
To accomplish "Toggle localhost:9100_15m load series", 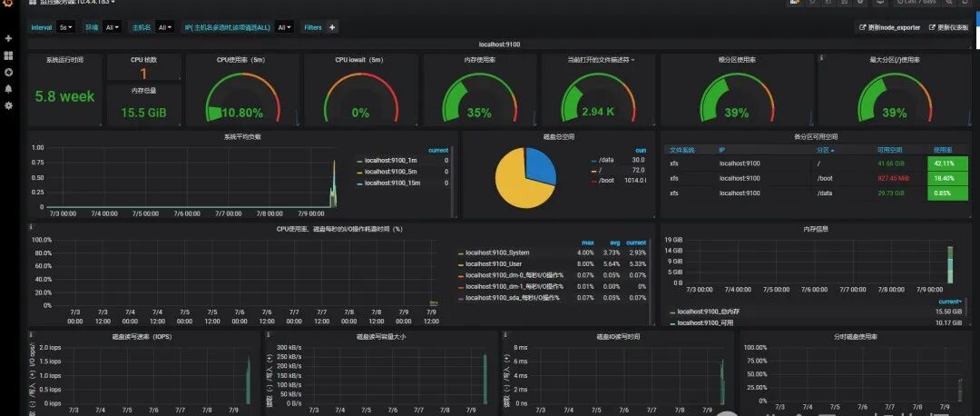I will tap(393, 183).
